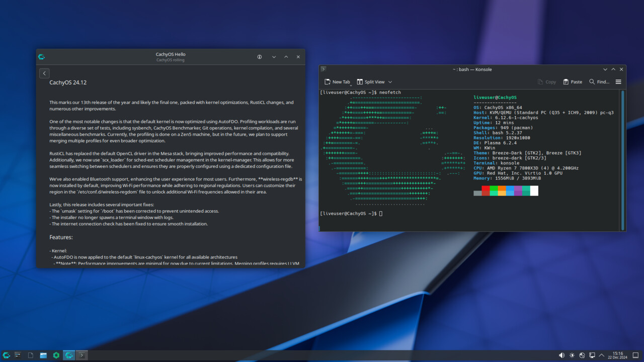Click the 'CachyOS 24.12' heading
This screenshot has height=362, width=644.
[x=68, y=82]
